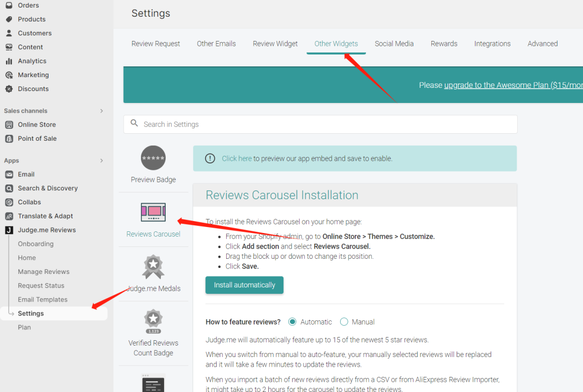The width and height of the screenshot is (583, 392).
Task: Click the Customers label in sidebar
Action: pyautogui.click(x=35, y=33)
